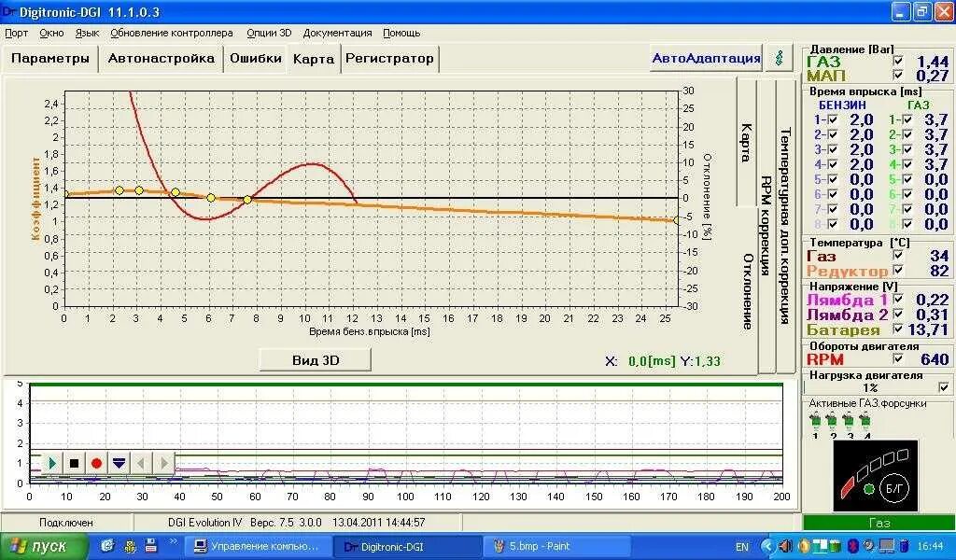The image size is (956, 560).
Task: Click yellow map point near 6 ms
Action: [x=211, y=198]
